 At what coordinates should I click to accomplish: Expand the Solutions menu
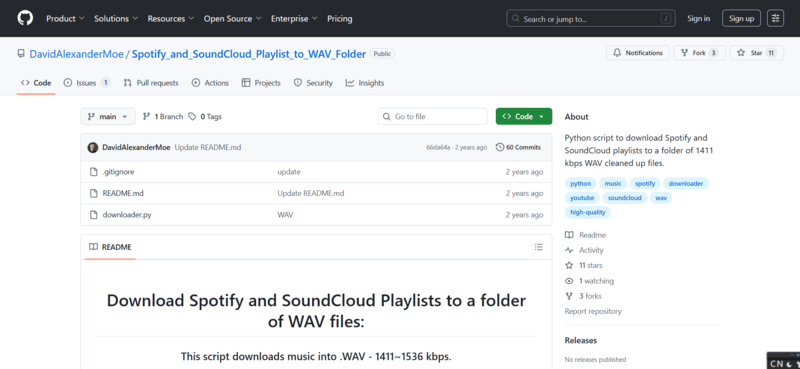coord(116,18)
